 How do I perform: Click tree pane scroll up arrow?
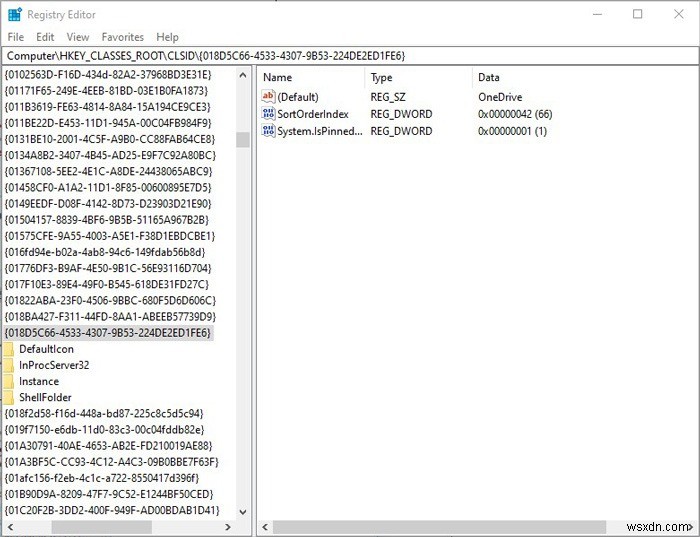pyautogui.click(x=243, y=75)
